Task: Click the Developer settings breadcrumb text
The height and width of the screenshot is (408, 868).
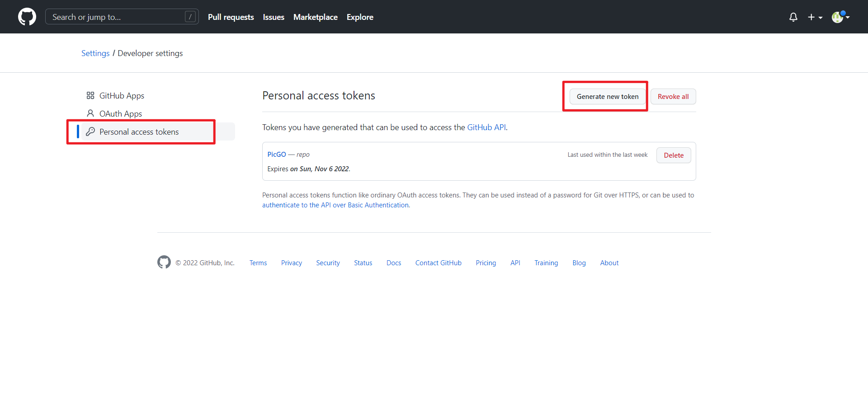Action: pyautogui.click(x=150, y=53)
